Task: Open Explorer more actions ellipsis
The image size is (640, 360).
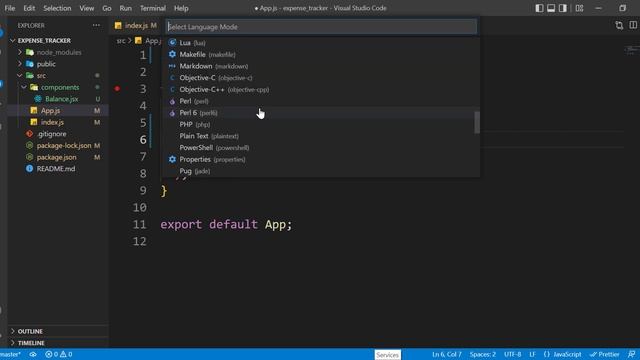Action: [x=96, y=25]
